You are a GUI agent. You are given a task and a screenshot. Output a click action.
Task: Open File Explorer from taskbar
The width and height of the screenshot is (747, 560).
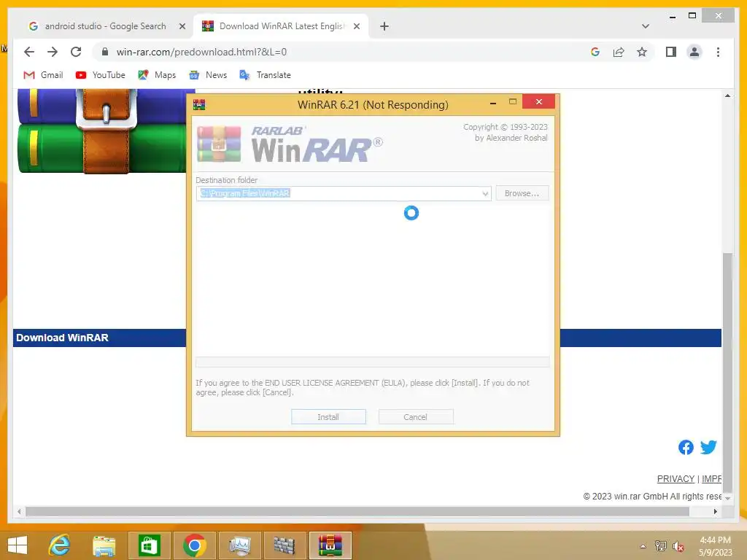pos(104,545)
